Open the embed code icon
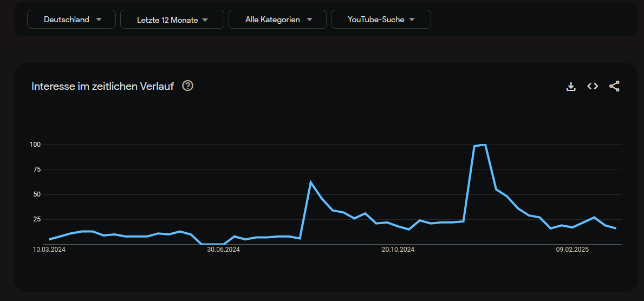 593,86
